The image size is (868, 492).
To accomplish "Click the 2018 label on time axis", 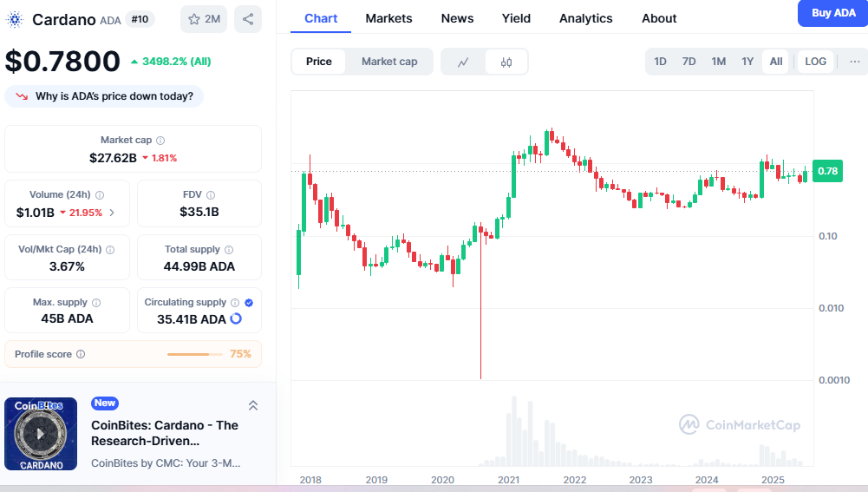I will click(x=310, y=480).
